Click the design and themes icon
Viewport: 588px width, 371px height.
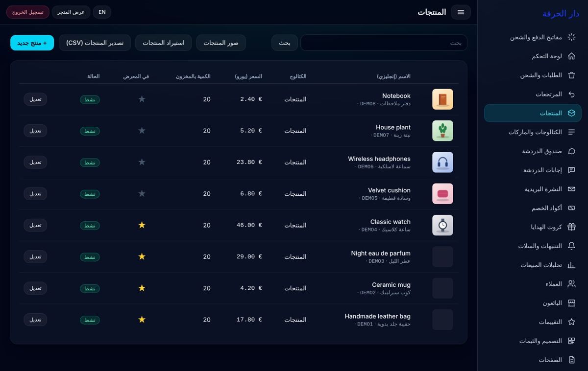[571, 341]
